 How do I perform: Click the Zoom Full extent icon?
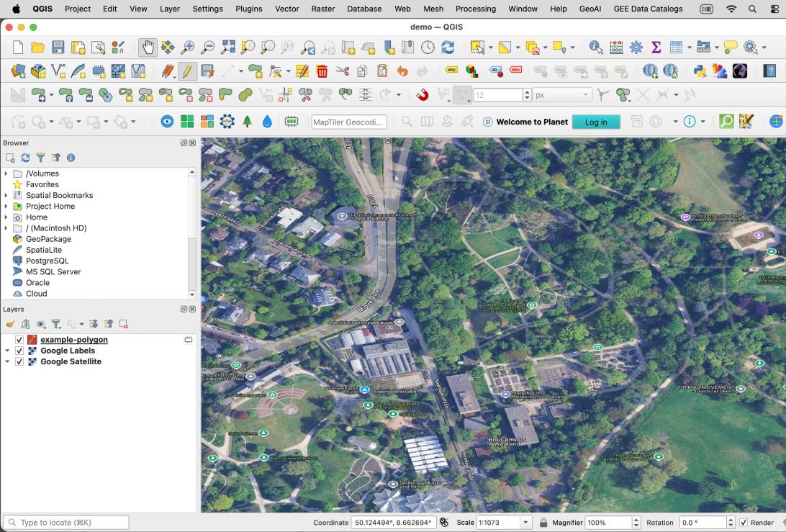tap(228, 48)
